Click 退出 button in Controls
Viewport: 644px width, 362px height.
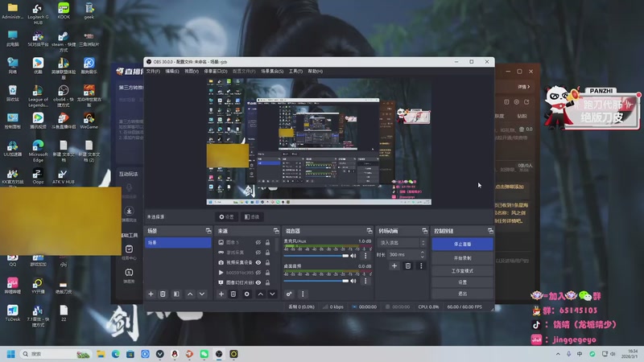[x=462, y=294]
